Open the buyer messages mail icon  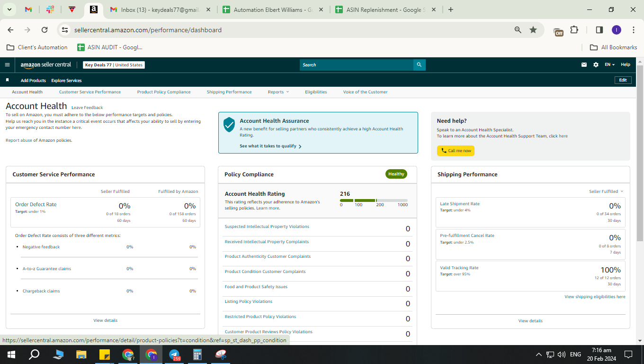pos(584,65)
